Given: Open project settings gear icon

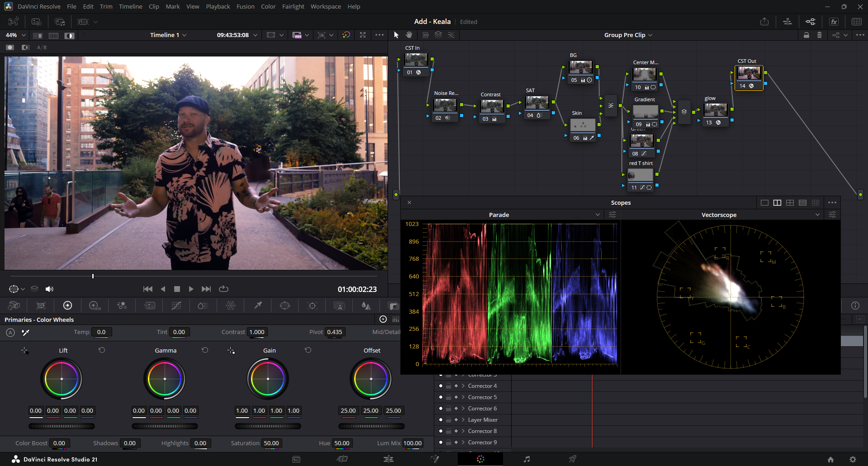Looking at the screenshot, I should coord(853,459).
